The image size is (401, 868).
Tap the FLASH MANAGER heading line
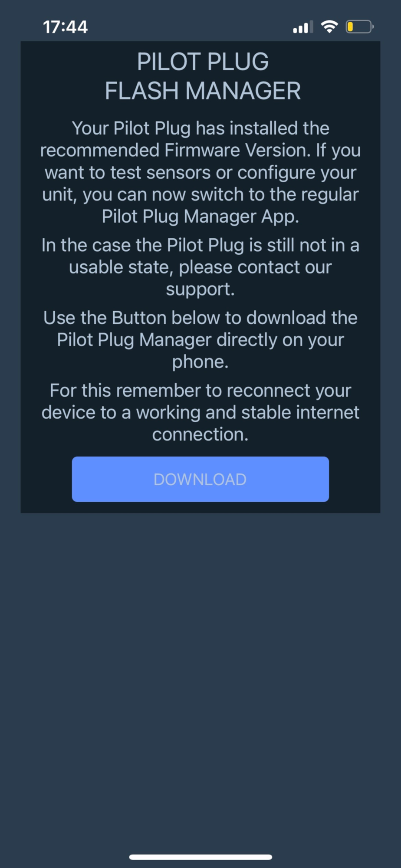click(203, 91)
